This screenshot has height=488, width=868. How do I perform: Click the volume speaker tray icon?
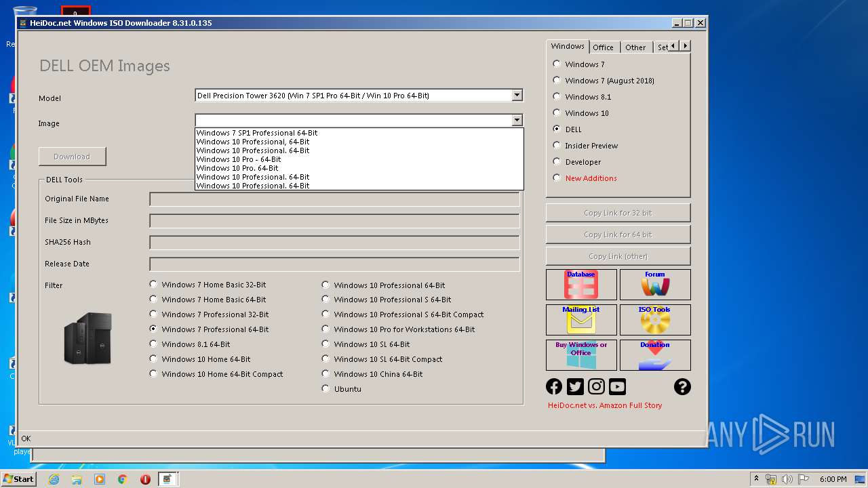tap(787, 479)
